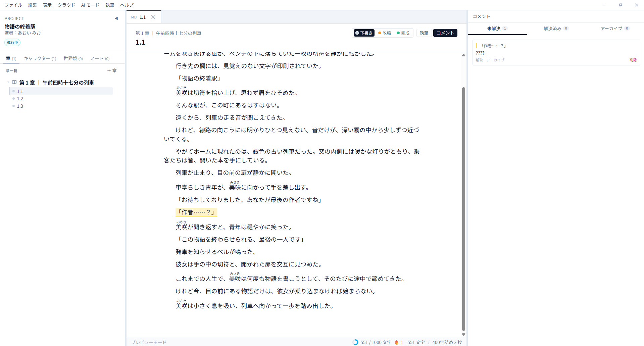Click the ???? comment body text
The height and width of the screenshot is (346, 644).
[480, 53]
